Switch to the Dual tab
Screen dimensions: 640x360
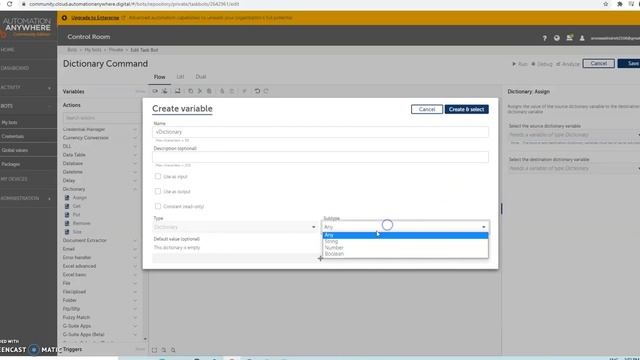click(200, 77)
